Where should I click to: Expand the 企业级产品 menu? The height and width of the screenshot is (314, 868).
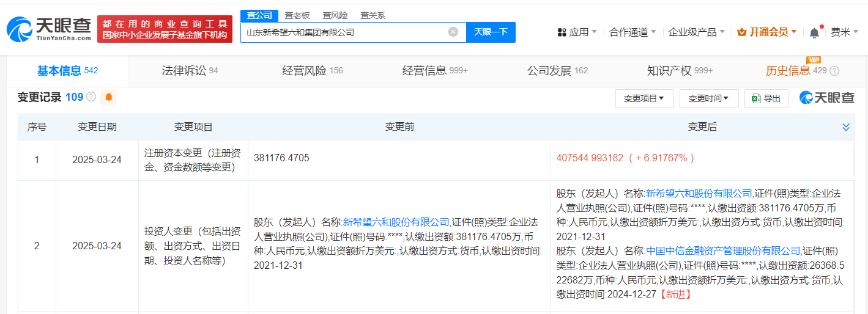coord(697,32)
